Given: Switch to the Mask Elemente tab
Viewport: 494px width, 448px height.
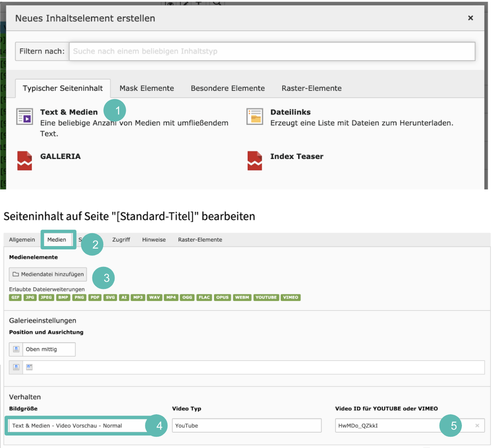Looking at the screenshot, I should pos(147,88).
